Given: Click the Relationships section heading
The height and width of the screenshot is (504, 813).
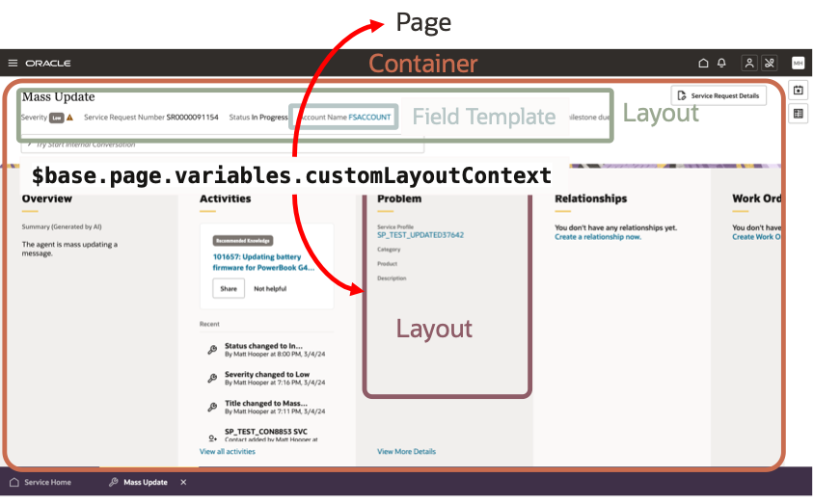Looking at the screenshot, I should (590, 199).
